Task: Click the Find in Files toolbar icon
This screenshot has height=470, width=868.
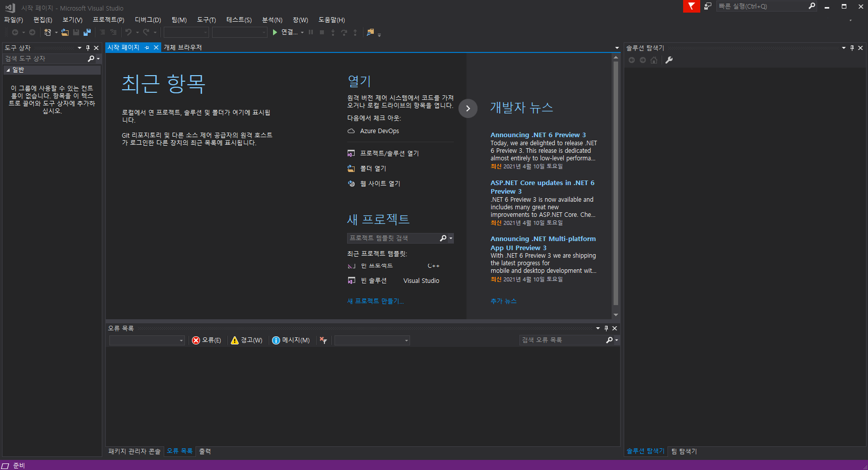Action: [x=370, y=32]
